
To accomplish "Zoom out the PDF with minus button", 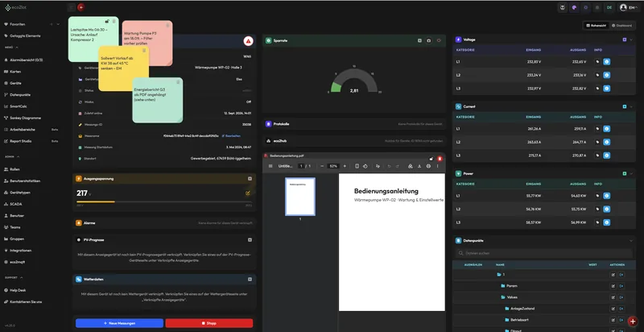I will pos(322,166).
